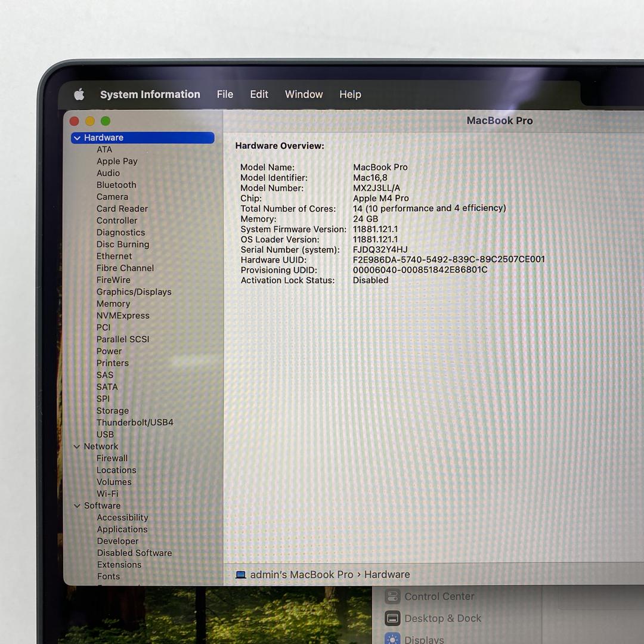
Task: Click the green zoom window button
Action: pyautogui.click(x=106, y=121)
